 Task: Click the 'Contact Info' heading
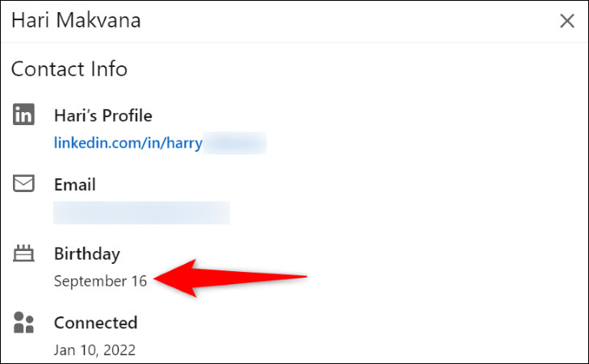[69, 69]
